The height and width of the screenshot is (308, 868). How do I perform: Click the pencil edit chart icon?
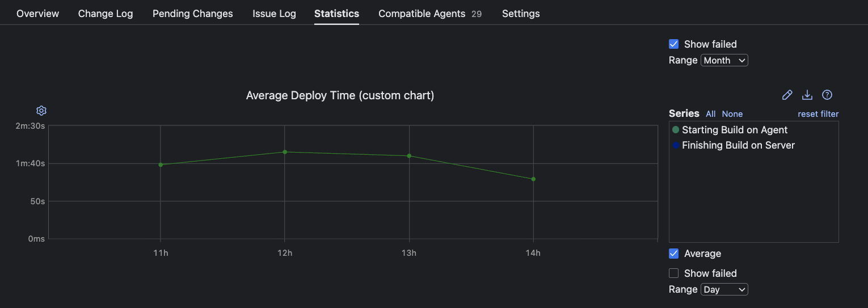coord(787,95)
